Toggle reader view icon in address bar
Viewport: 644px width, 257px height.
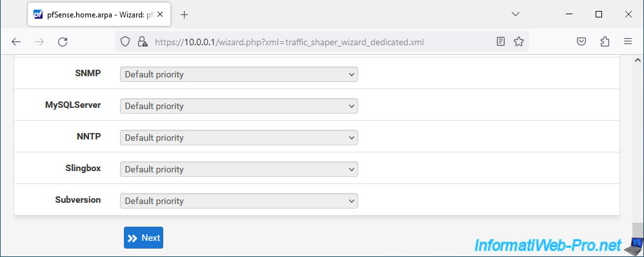[500, 41]
